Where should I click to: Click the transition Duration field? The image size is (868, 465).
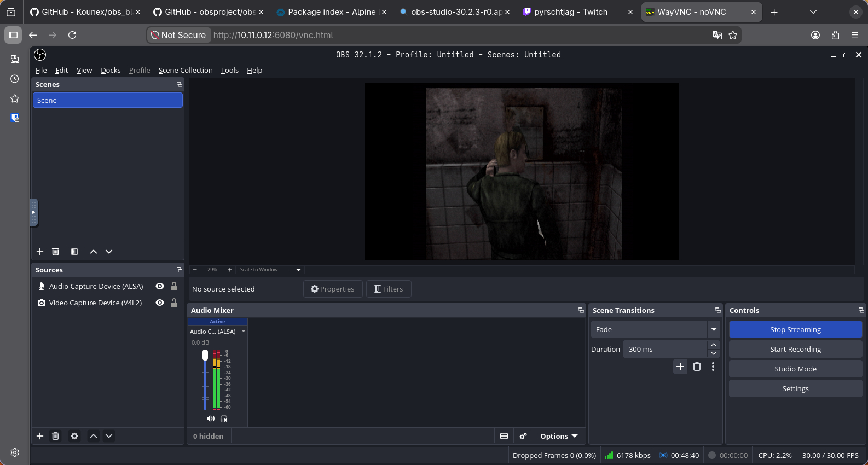point(665,349)
